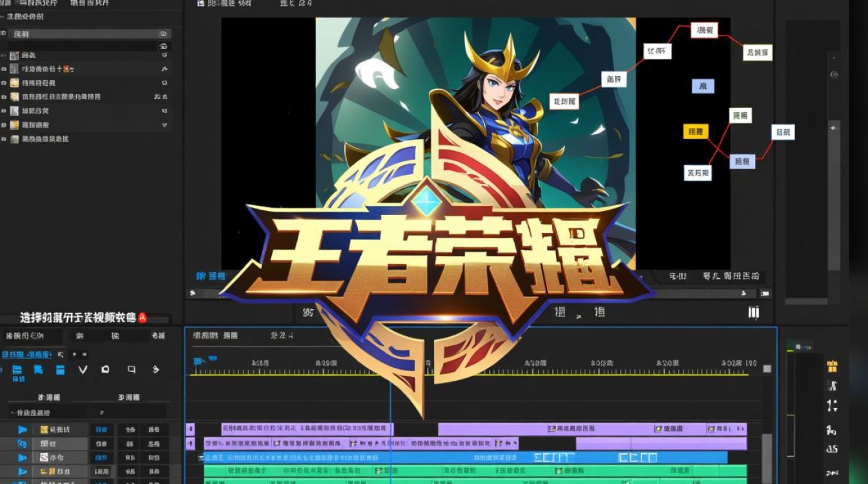
Task: Select the unconnected solid blue node in the graph
Action: tap(703, 86)
